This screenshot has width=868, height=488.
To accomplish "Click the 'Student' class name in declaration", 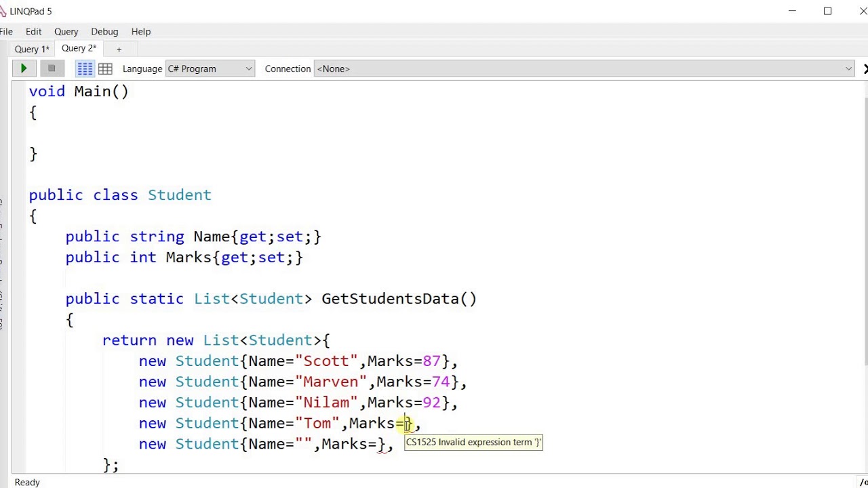I will click(x=179, y=195).
